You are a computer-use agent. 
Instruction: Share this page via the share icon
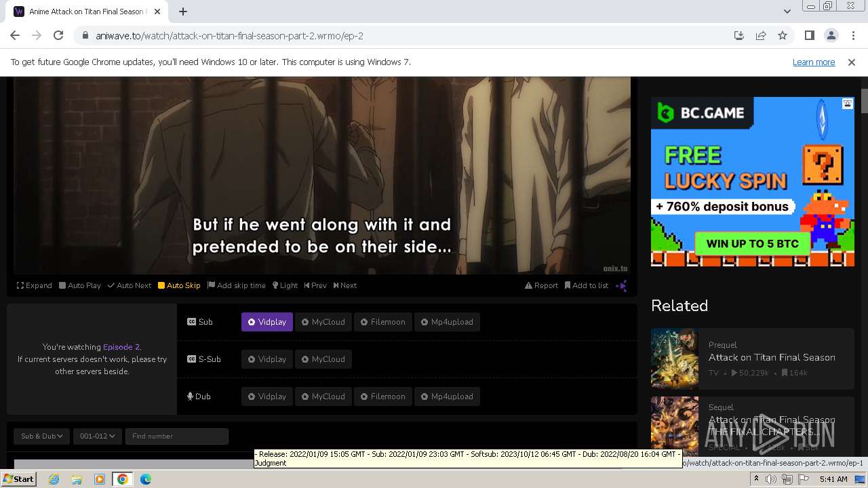[761, 35]
